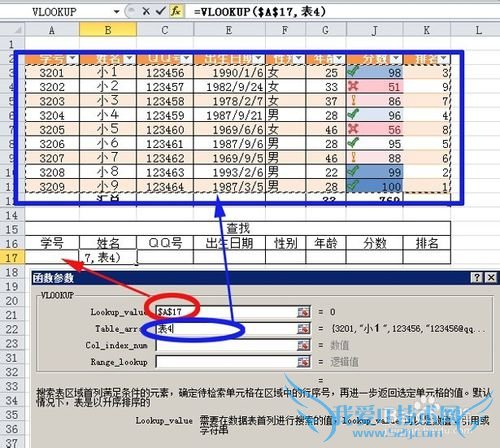The height and width of the screenshot is (448, 500).
Task: Select column L header
Action: point(479,30)
